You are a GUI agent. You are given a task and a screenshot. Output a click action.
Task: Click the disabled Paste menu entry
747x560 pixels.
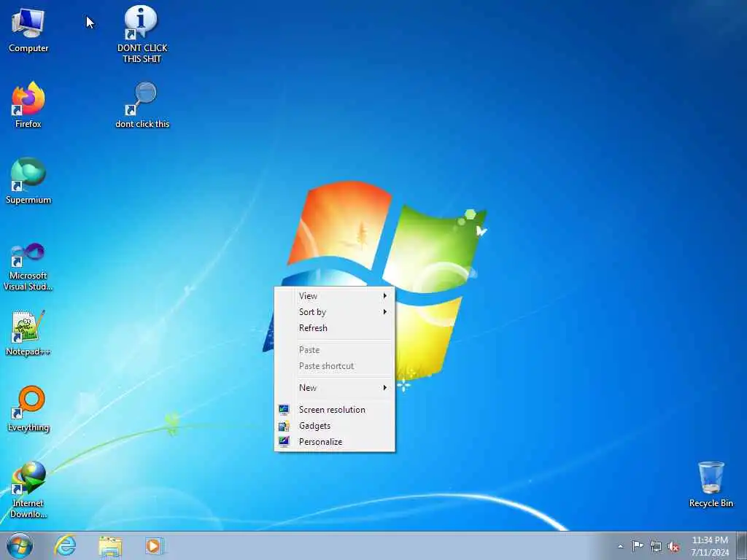pos(334,350)
